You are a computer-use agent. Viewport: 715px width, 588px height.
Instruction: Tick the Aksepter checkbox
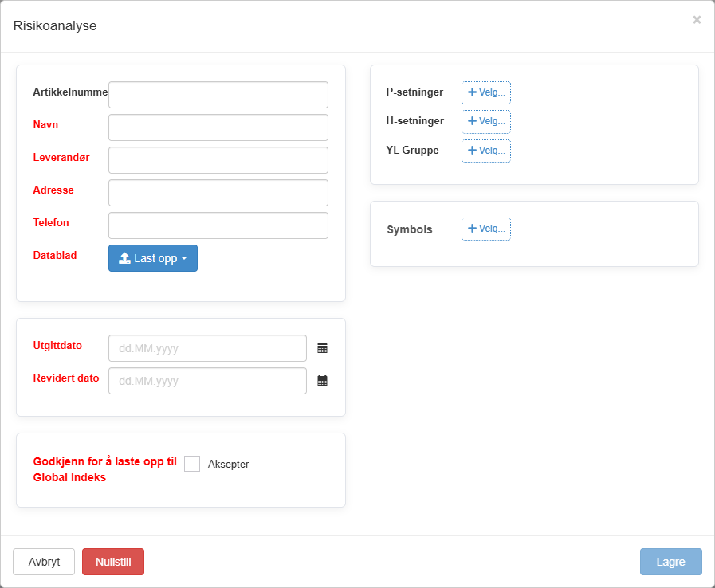(x=192, y=464)
